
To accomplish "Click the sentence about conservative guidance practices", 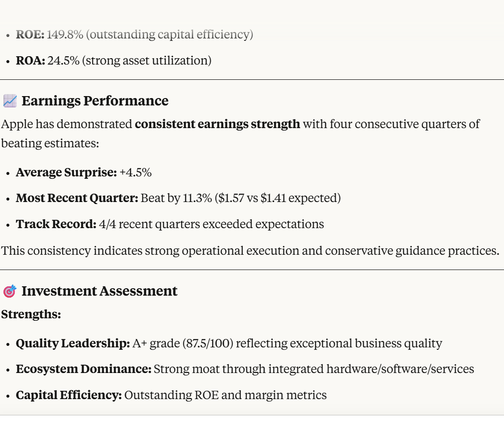I will click(250, 251).
